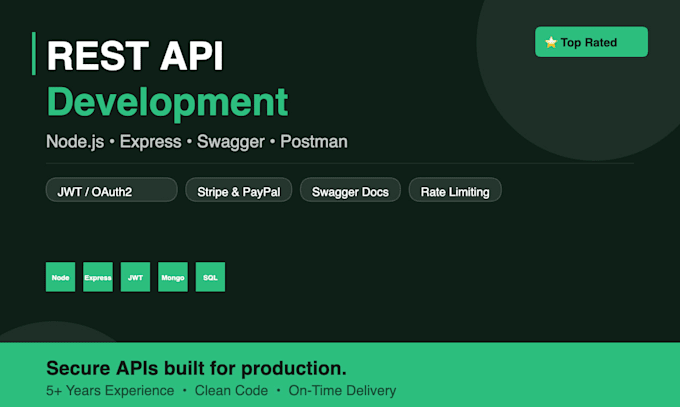The height and width of the screenshot is (407, 680).
Task: Click the REST API heading
Action: pos(135,56)
